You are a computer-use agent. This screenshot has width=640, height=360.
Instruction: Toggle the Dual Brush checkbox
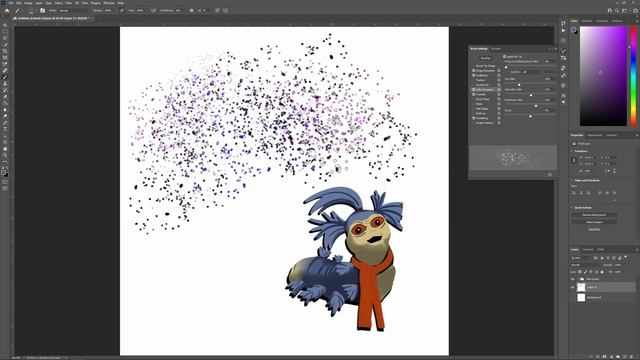pos(473,85)
